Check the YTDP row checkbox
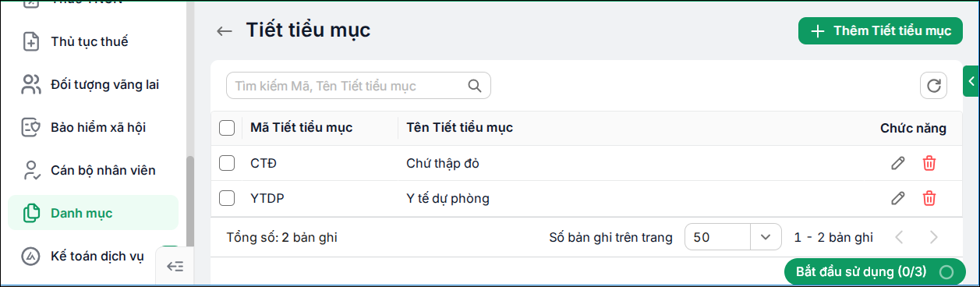 click(x=227, y=198)
